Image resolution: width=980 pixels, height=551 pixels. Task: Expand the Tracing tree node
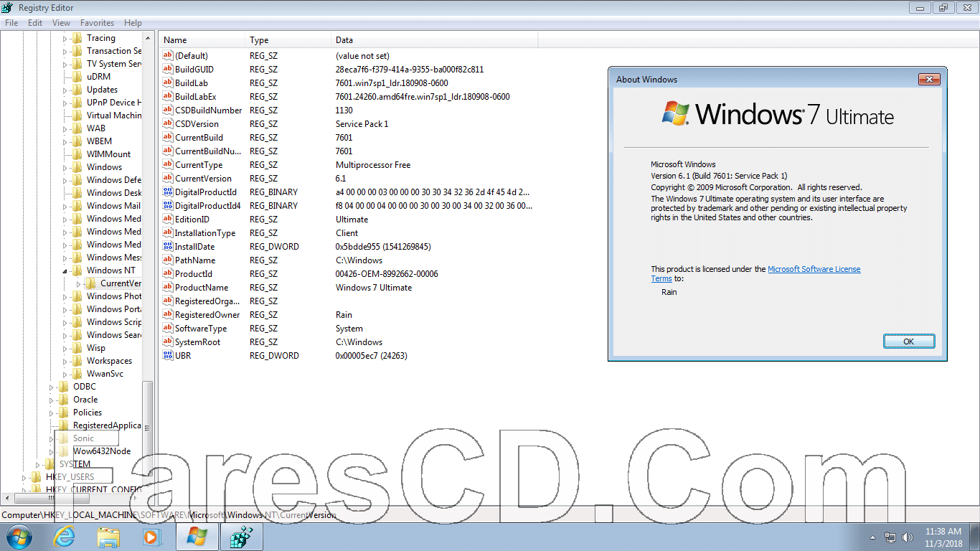pyautogui.click(x=65, y=38)
